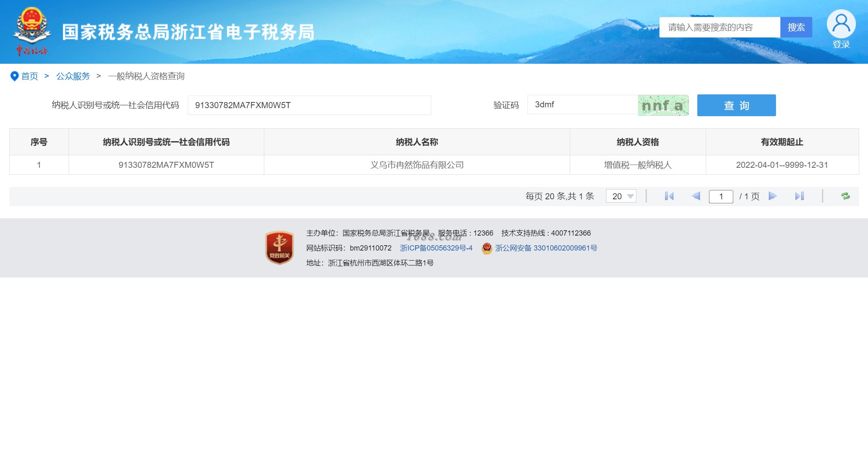The image size is (868, 472).
Task: Click the 验证码 captcha input field
Action: (x=582, y=105)
